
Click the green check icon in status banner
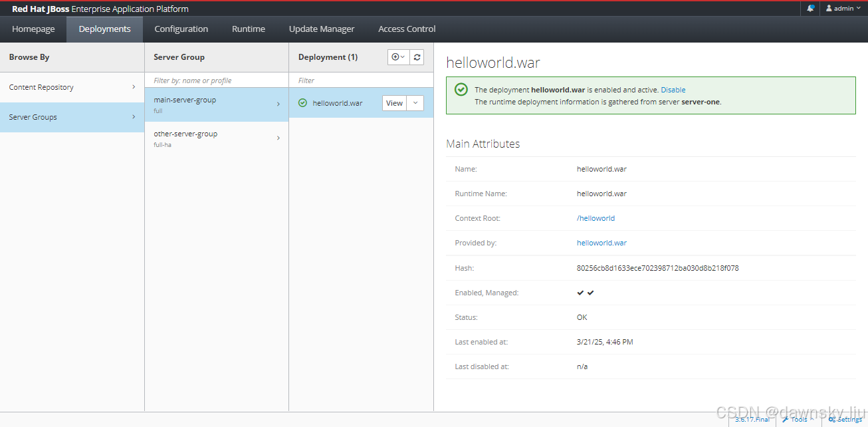click(461, 90)
